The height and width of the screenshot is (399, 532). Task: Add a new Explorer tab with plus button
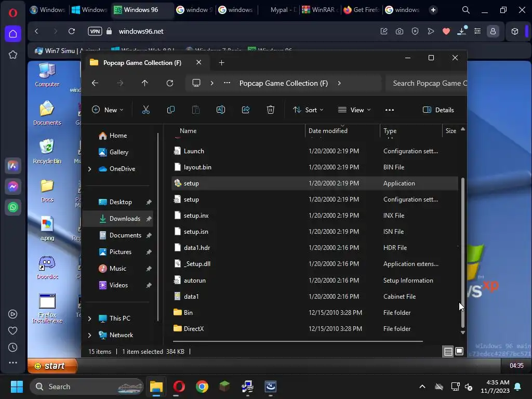click(x=221, y=63)
